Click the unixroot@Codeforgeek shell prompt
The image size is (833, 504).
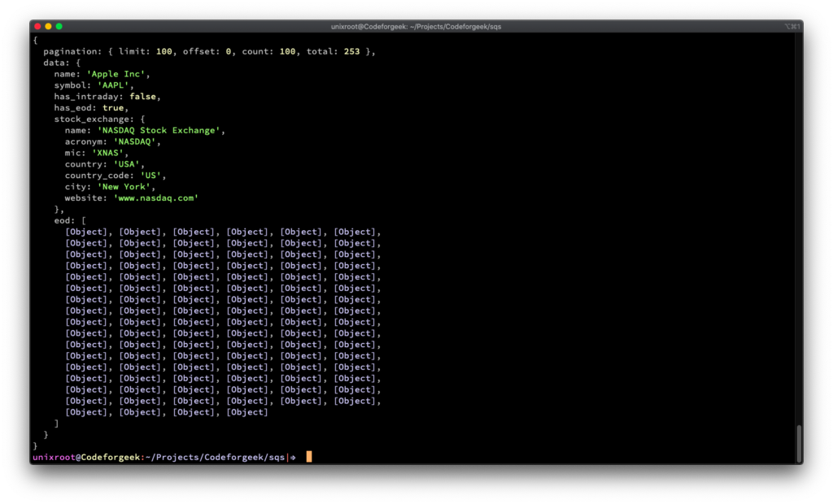85,456
